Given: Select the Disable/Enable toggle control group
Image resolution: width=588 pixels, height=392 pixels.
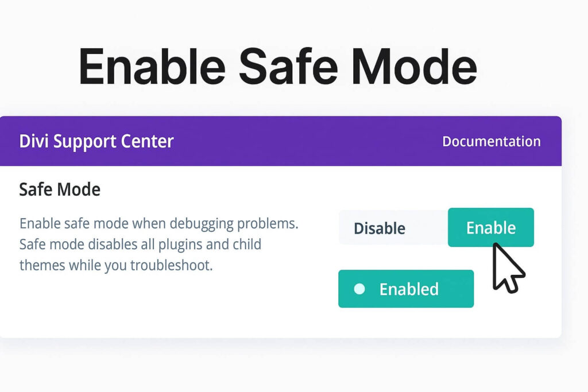Looking at the screenshot, I should [436, 228].
